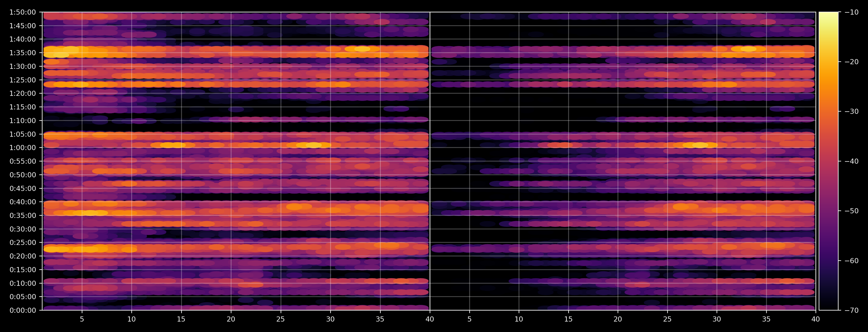Viewport: 868px width, 332px height.
Task: Select x-axis tick 30 under the right panel
Action: point(717,319)
